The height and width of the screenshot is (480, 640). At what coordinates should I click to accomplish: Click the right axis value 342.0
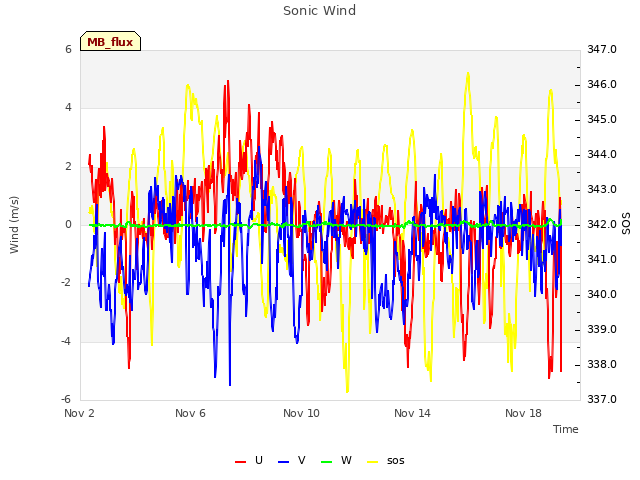coord(602,224)
